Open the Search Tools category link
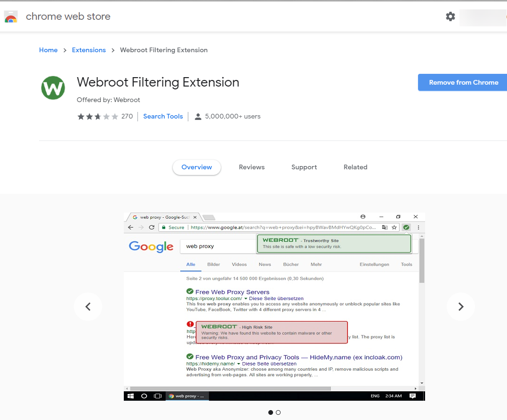 coord(163,116)
